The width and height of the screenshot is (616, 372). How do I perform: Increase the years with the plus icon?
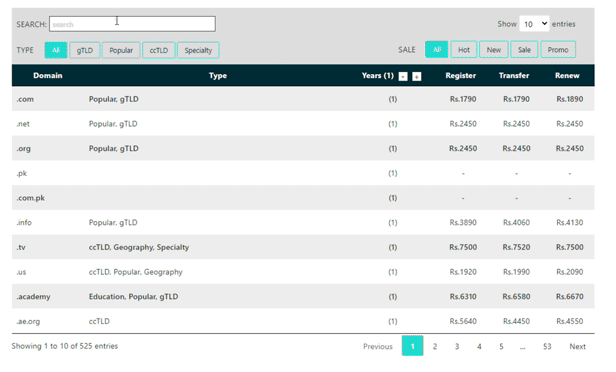416,76
